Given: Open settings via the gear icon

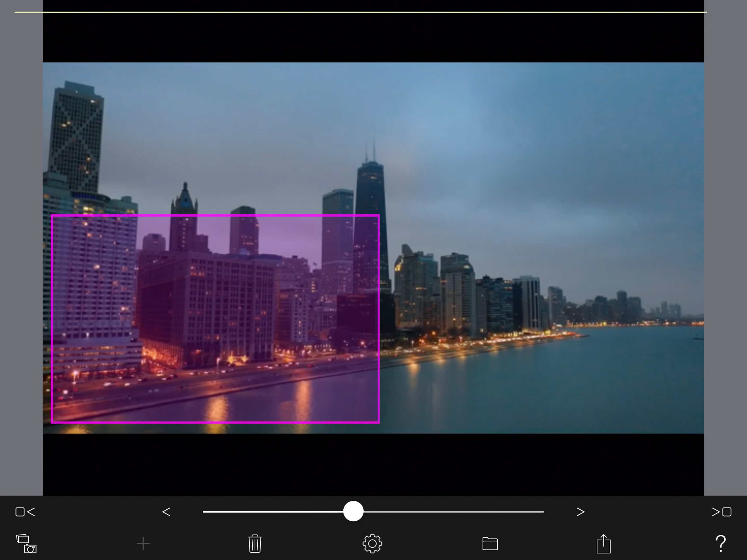Looking at the screenshot, I should [x=372, y=543].
